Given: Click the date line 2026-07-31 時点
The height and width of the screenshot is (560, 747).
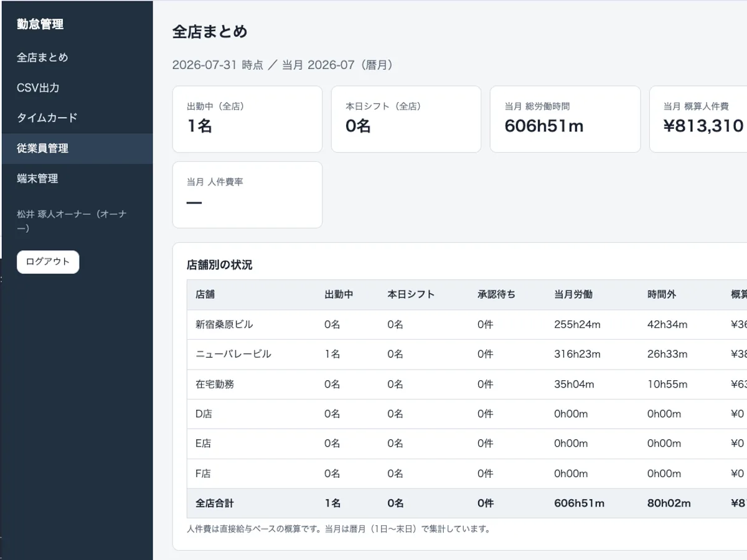Looking at the screenshot, I should pyautogui.click(x=218, y=65).
